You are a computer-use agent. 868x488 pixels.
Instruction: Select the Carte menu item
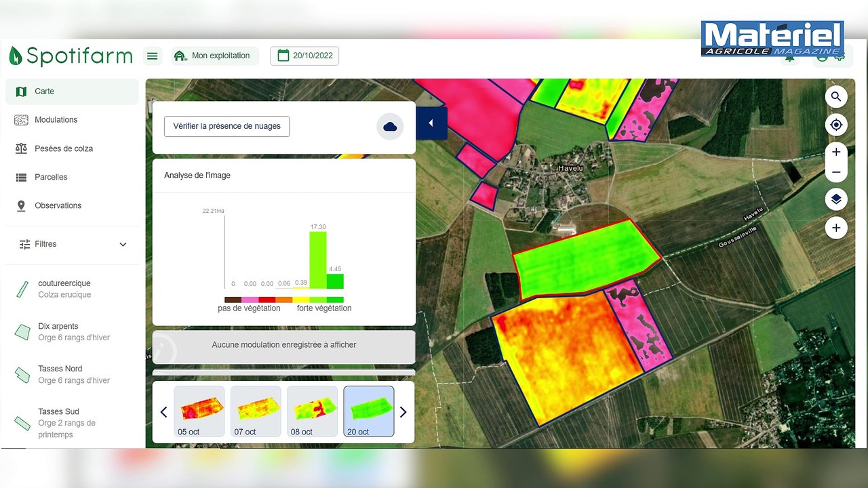click(x=72, y=91)
